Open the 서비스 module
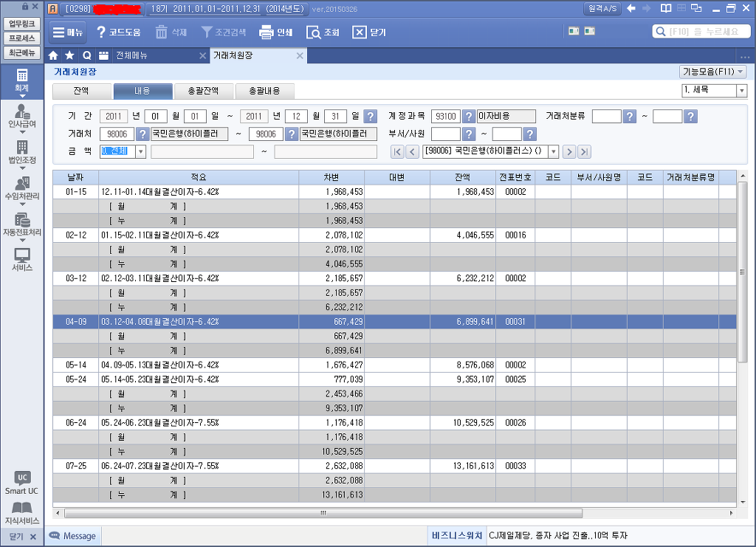Screen dimensions: 756x547 coord(21,261)
